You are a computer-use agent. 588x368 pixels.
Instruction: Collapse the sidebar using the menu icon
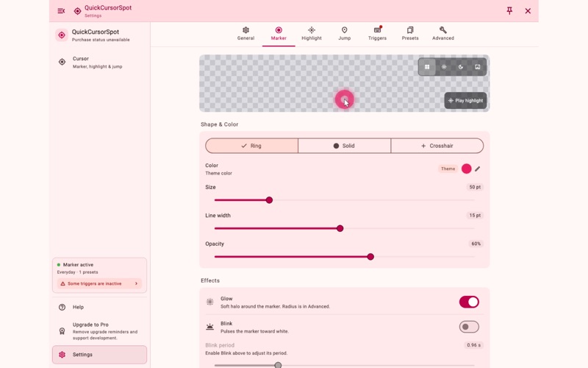(x=61, y=11)
